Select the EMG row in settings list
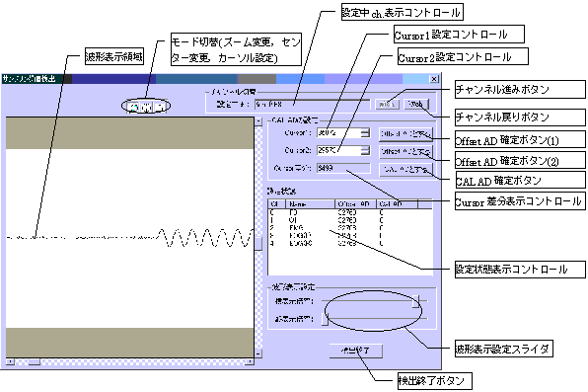The width and height of the screenshot is (588, 392). tap(350, 228)
